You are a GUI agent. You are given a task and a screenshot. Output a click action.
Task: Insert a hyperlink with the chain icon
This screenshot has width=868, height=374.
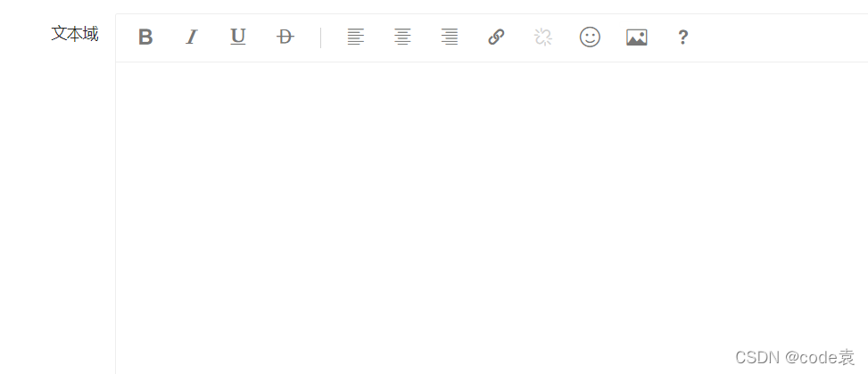(x=496, y=37)
